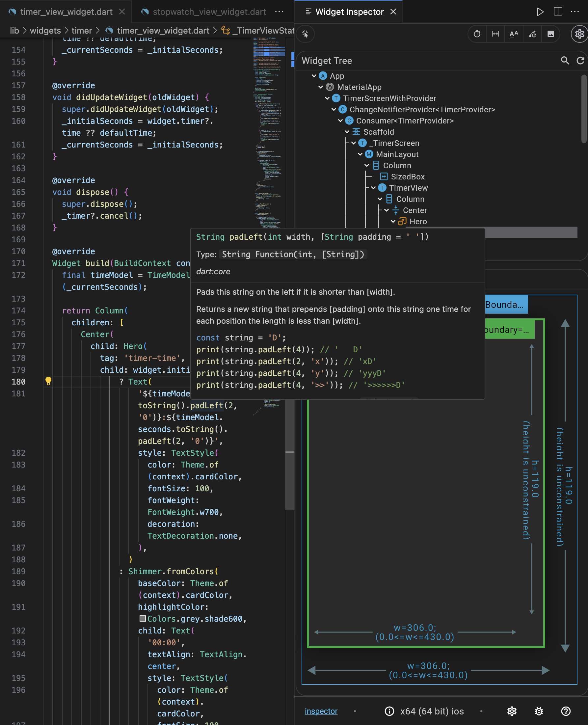Click the editor vertical scrollbar thumb
The image size is (588, 725).
[290, 455]
